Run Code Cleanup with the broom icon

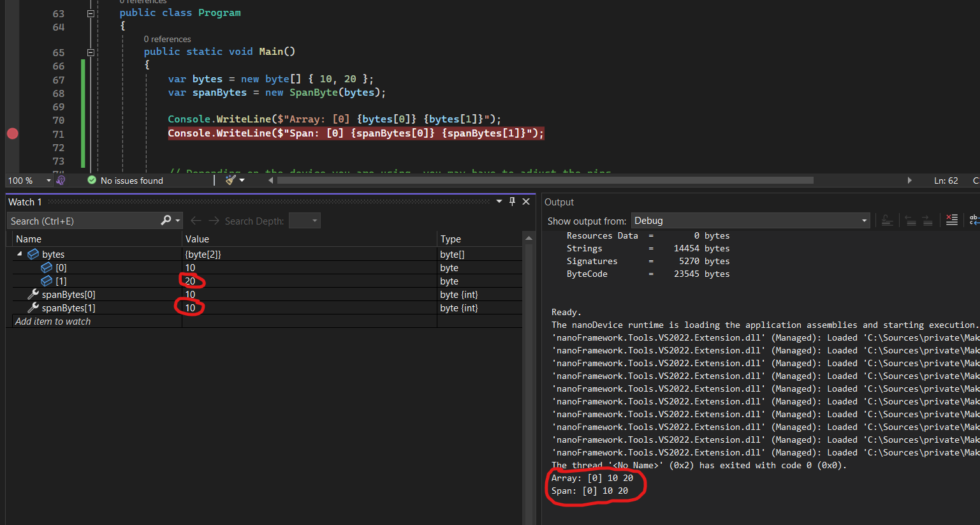pyautogui.click(x=230, y=180)
